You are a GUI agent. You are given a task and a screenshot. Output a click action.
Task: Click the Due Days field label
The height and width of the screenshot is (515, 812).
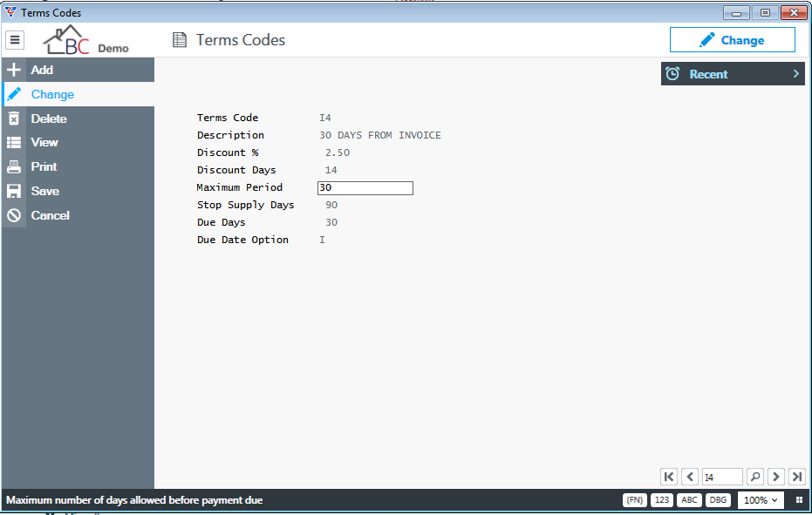(x=222, y=222)
